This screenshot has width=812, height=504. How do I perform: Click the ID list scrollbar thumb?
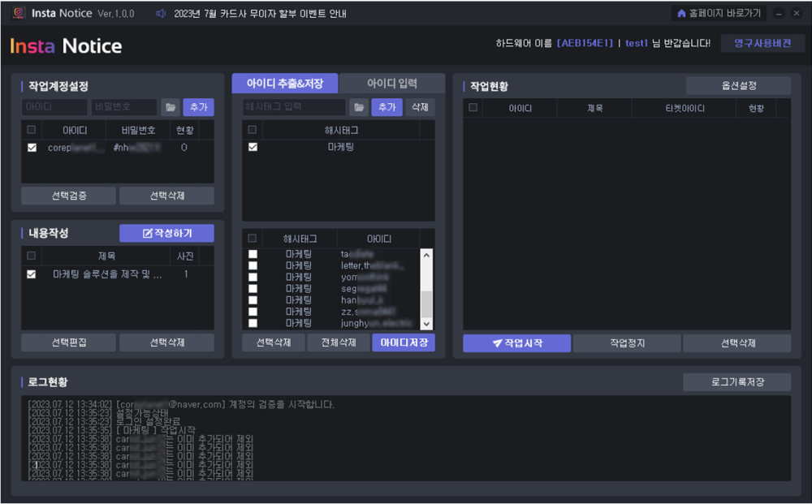[x=426, y=304]
